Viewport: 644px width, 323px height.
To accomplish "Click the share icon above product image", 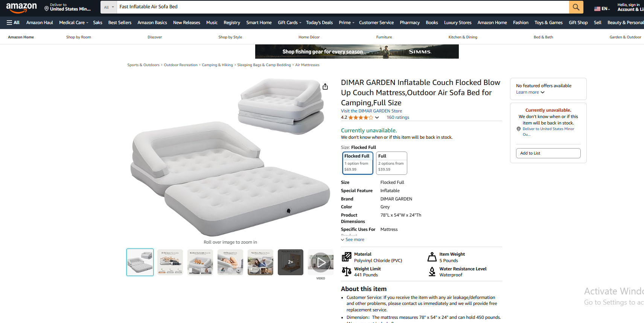I will (x=325, y=86).
